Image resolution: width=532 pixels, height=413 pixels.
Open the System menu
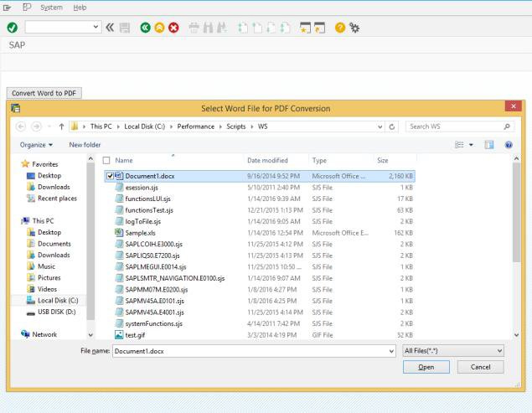pyautogui.click(x=51, y=8)
